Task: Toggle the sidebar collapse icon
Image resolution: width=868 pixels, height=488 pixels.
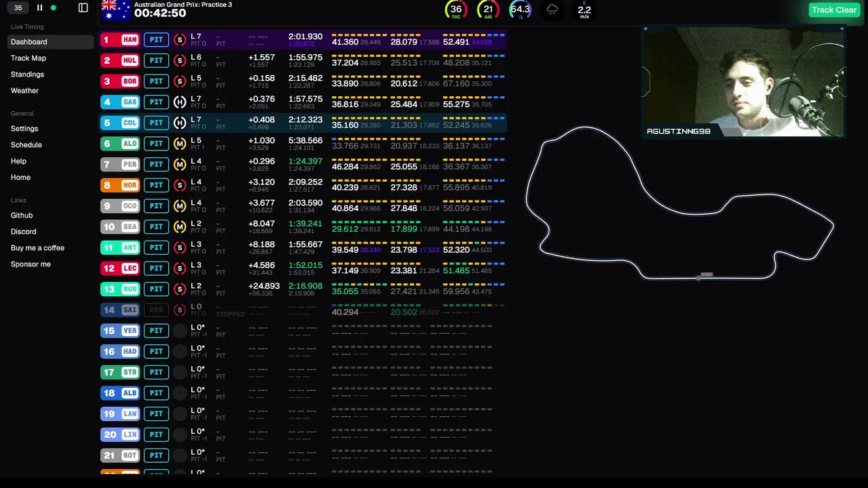Action: [x=83, y=8]
